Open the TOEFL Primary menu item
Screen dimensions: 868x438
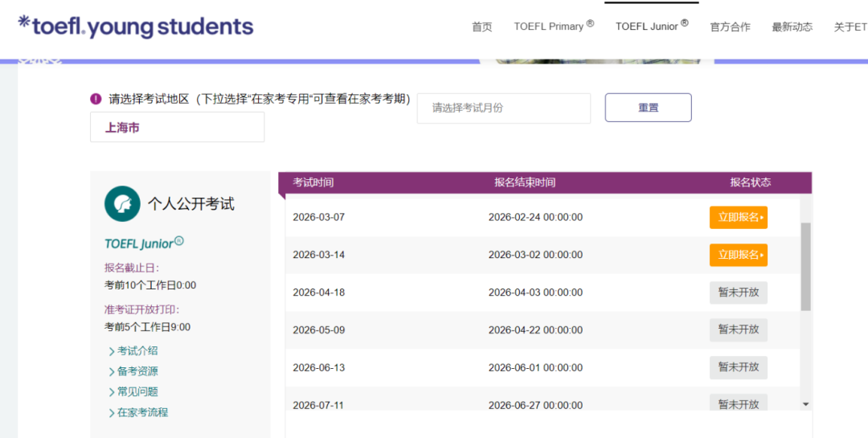(x=554, y=26)
